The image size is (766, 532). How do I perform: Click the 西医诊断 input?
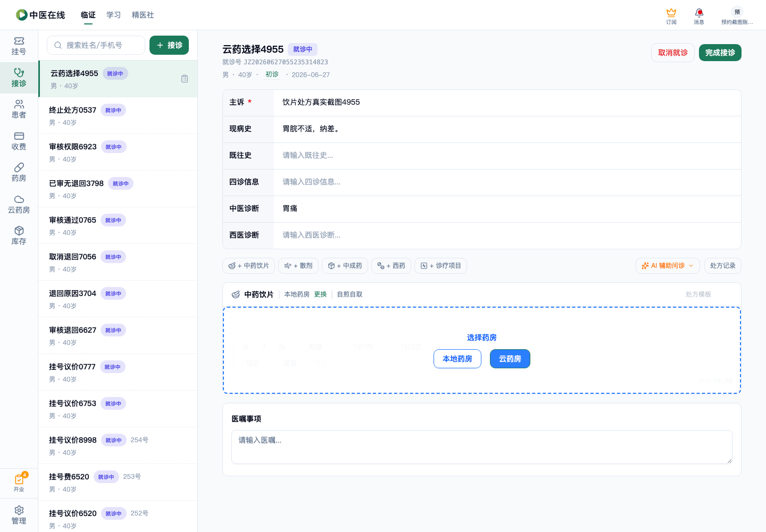coord(507,235)
